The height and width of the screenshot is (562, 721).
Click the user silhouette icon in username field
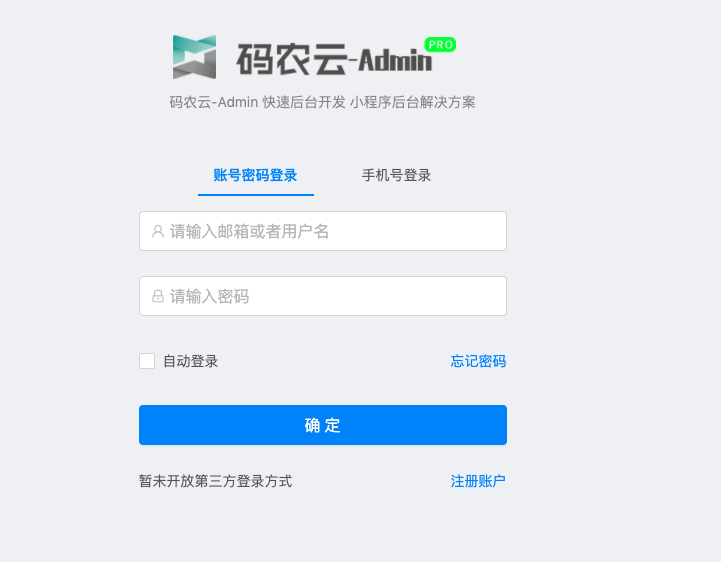[158, 231]
